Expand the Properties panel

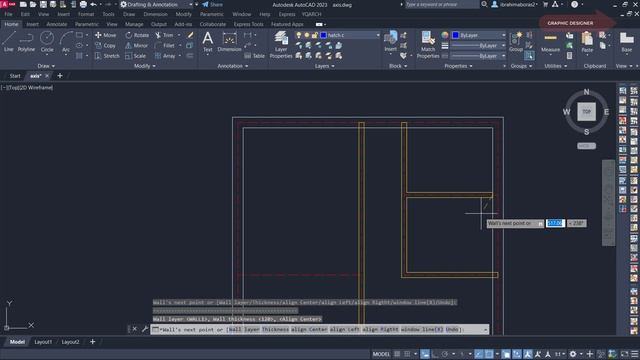458,66
